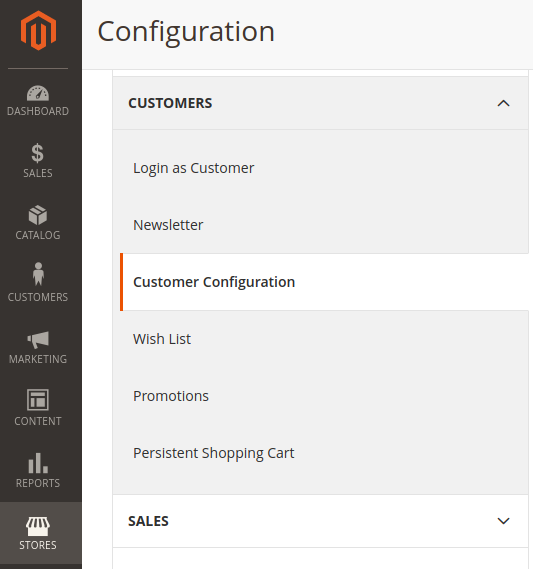Screen dimensions: 533x569
Task: Click the Magento logo icon
Action: tap(38, 30)
